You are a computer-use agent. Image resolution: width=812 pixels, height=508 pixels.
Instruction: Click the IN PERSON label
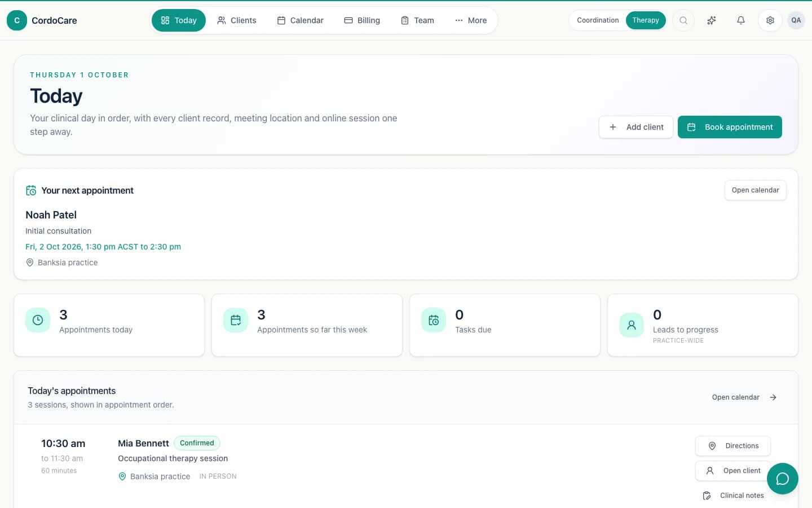[x=218, y=476]
